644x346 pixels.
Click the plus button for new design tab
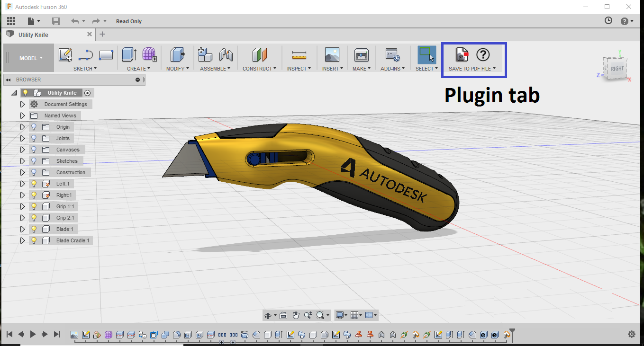point(102,34)
